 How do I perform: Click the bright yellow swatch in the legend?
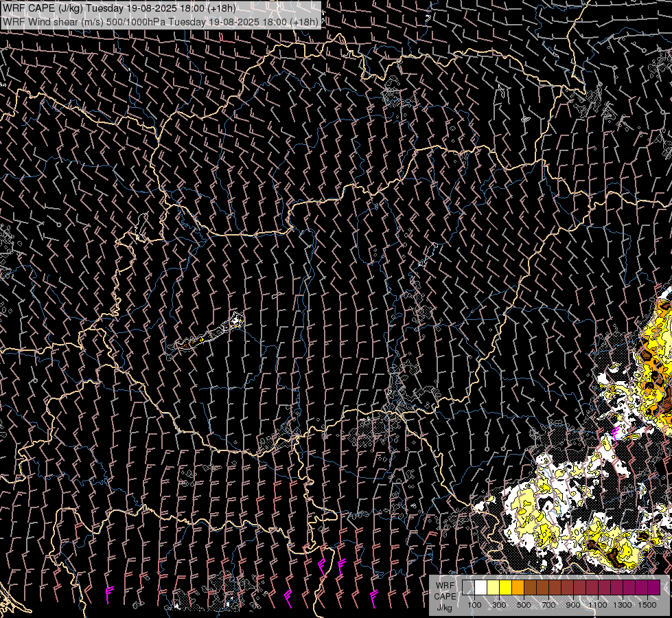[506, 587]
